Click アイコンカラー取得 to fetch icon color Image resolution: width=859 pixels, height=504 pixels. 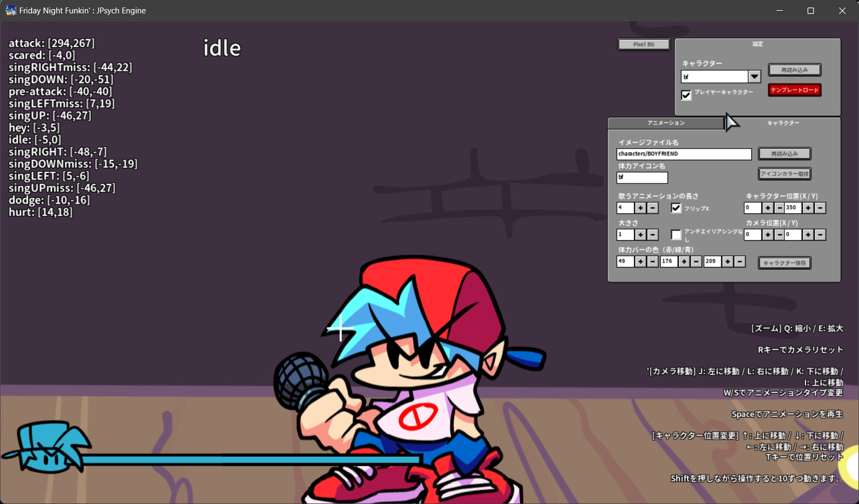[784, 174]
